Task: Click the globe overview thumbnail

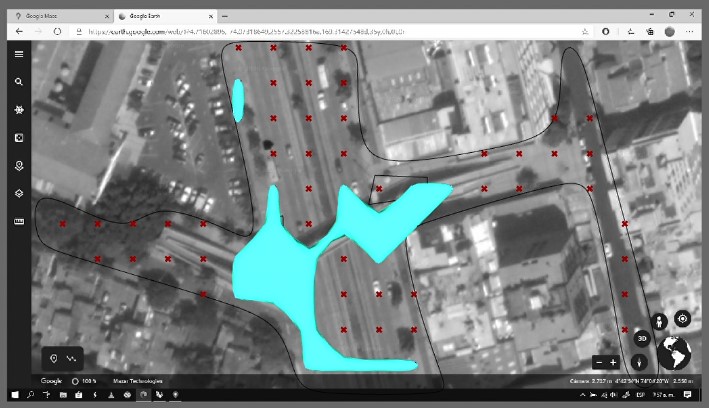Action: click(x=675, y=352)
